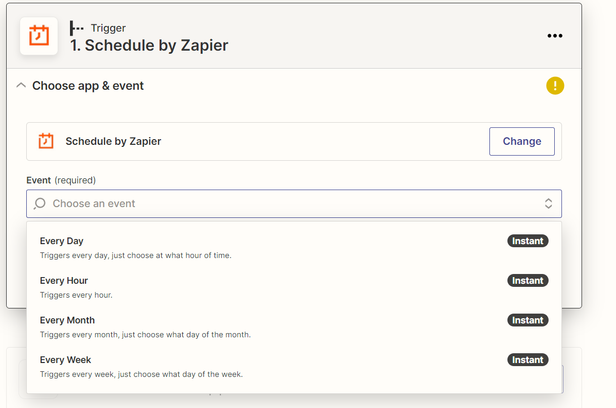Choose the Every Month event option
Image resolution: width=616 pixels, height=408 pixels.
pyautogui.click(x=67, y=320)
